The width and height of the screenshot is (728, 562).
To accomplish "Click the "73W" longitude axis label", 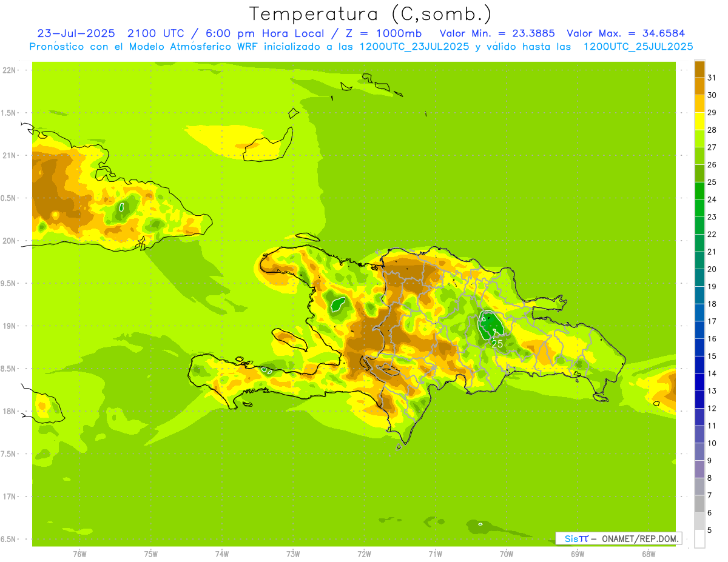I will point(293,554).
